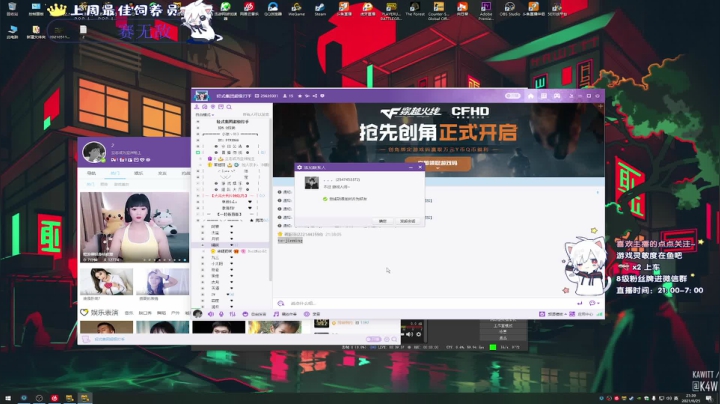This screenshot has width=720, height=404.
Task: Open the PLAYERUNKNOWN'S BATTLEGROUNDS desktop shortcut
Action: (x=391, y=9)
